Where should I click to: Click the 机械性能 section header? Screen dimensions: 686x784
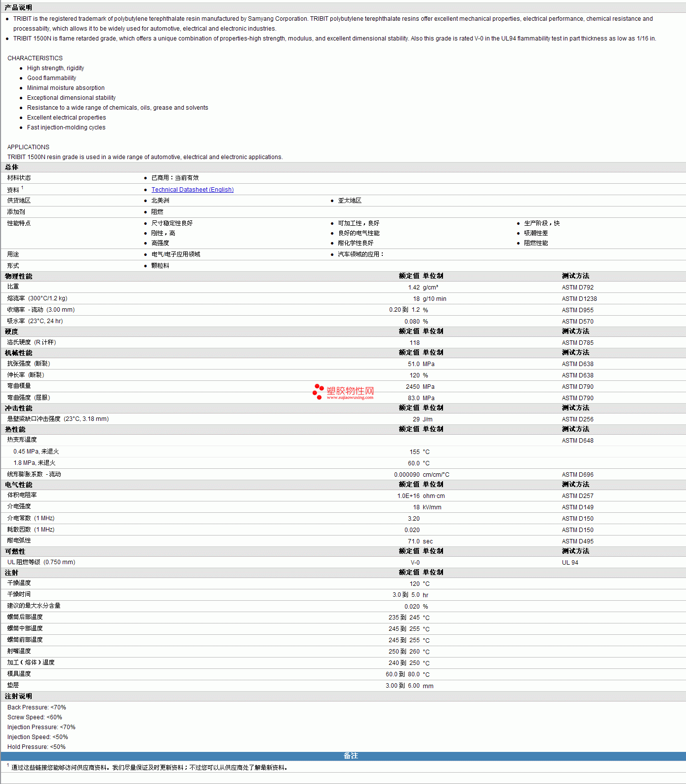point(18,353)
